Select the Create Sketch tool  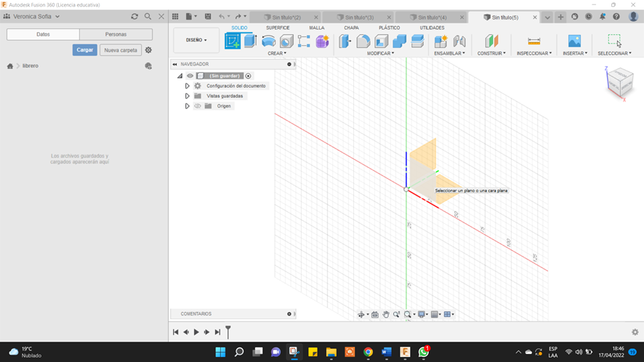point(232,41)
